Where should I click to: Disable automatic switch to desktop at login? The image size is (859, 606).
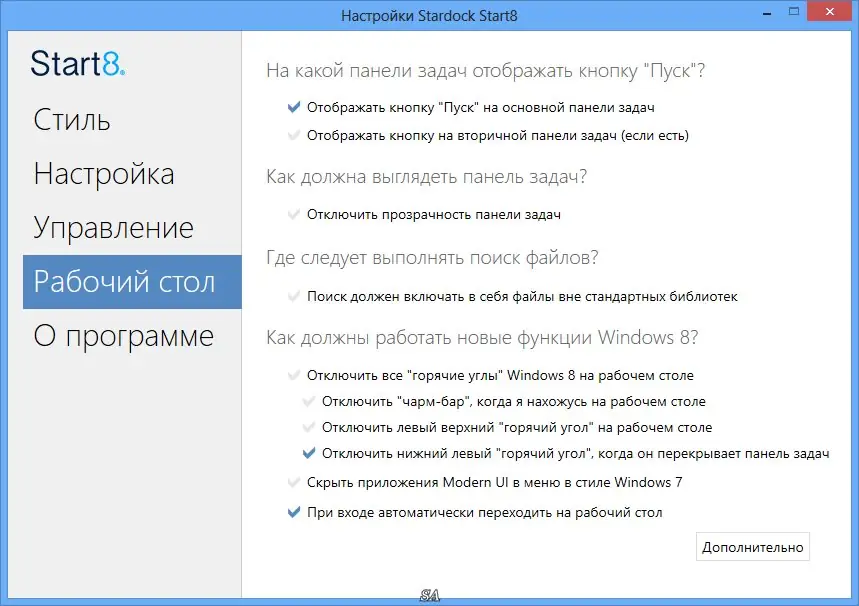click(293, 511)
